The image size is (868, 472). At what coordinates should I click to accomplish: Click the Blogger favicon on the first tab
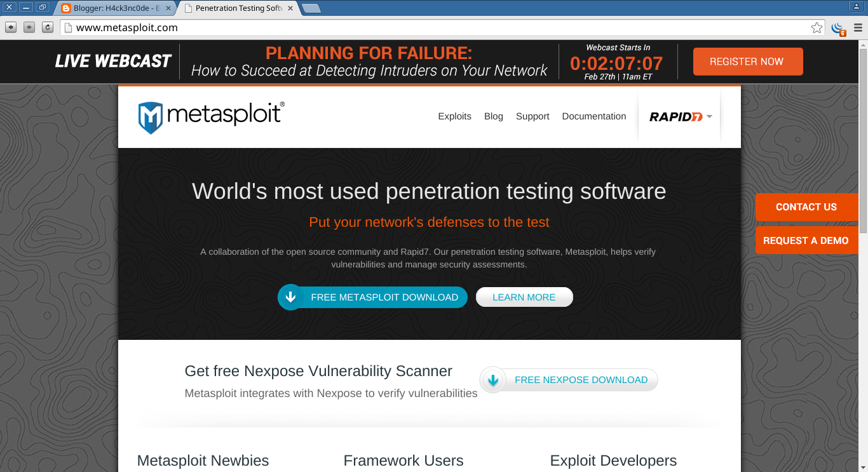[x=66, y=9]
